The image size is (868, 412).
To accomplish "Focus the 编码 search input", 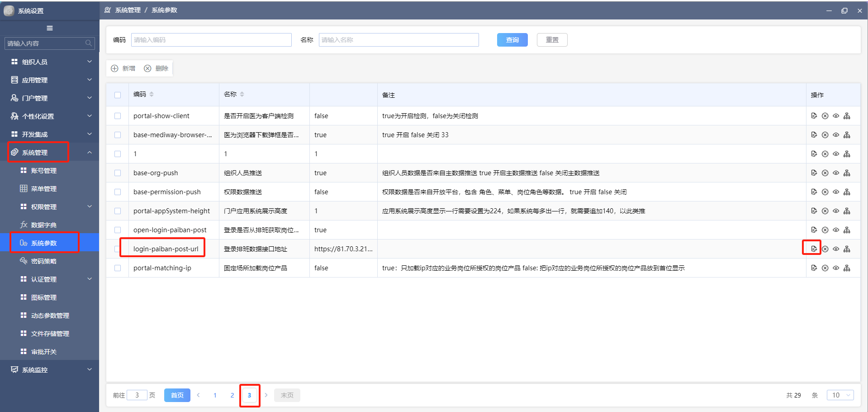I will point(211,40).
